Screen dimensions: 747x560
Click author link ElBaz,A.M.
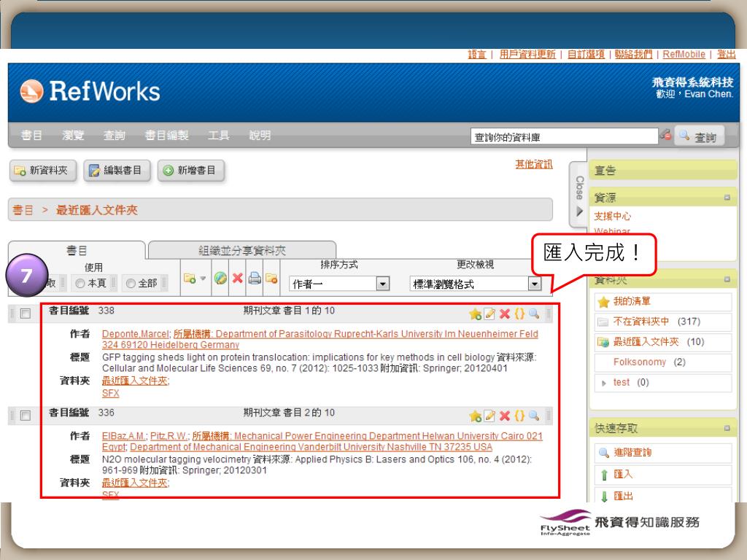(x=124, y=436)
